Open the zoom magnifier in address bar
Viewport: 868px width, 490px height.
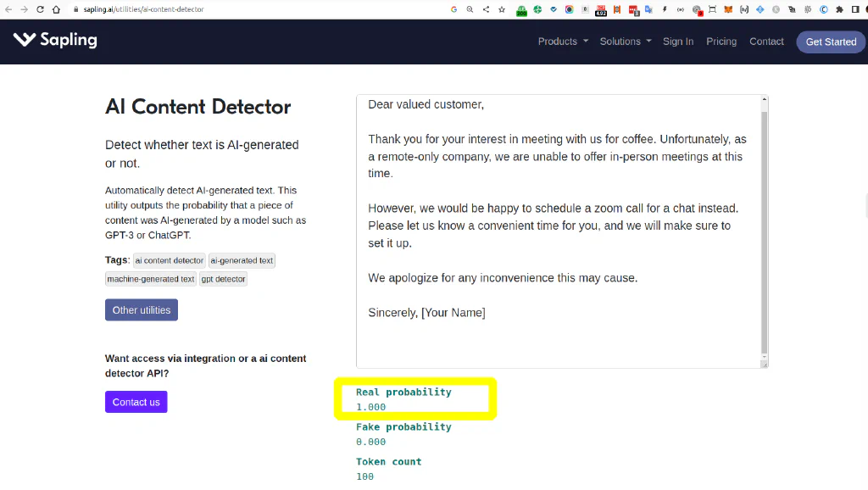tap(470, 9)
